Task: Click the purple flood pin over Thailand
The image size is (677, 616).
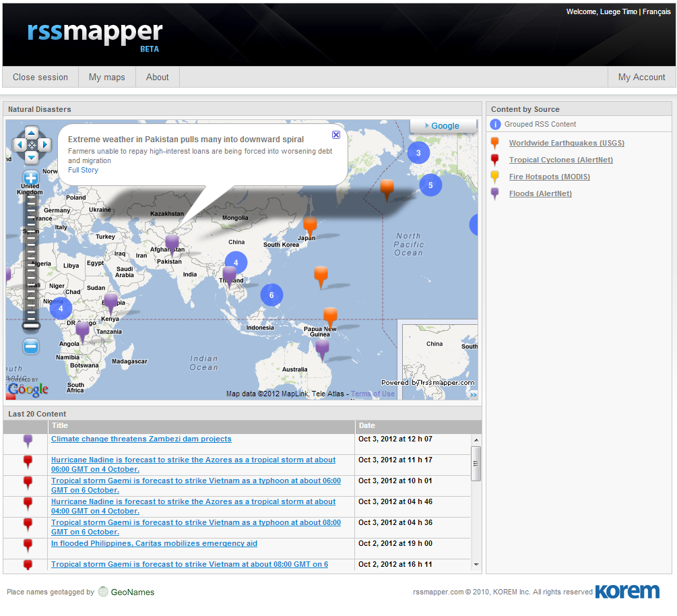Action: [x=229, y=276]
